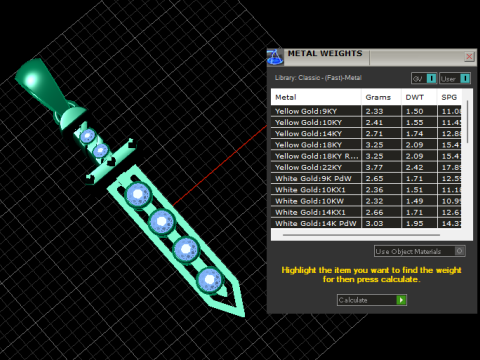Click the metal table's horizontal scrollbar
480x360 pixels.
point(361,235)
